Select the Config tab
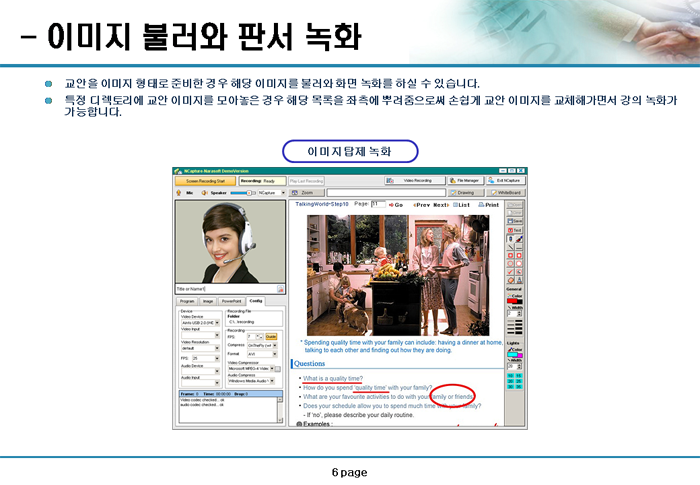Viewport: 700px width, 485px height. (256, 301)
